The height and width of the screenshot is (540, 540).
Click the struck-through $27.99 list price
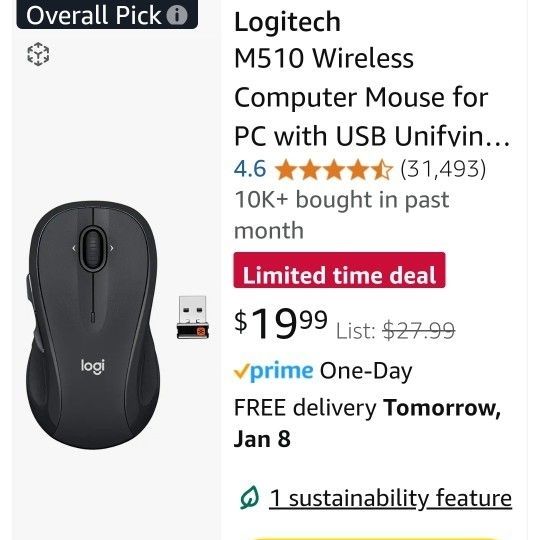419,331
